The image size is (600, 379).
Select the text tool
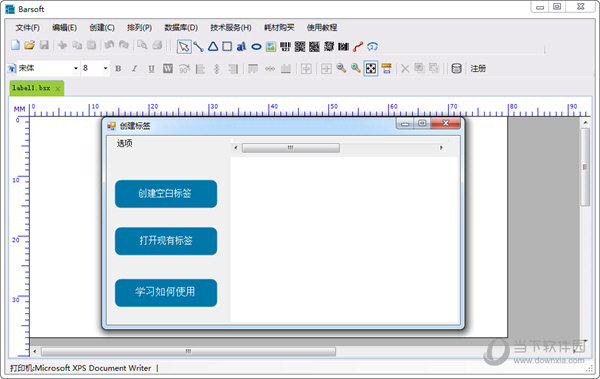click(241, 47)
